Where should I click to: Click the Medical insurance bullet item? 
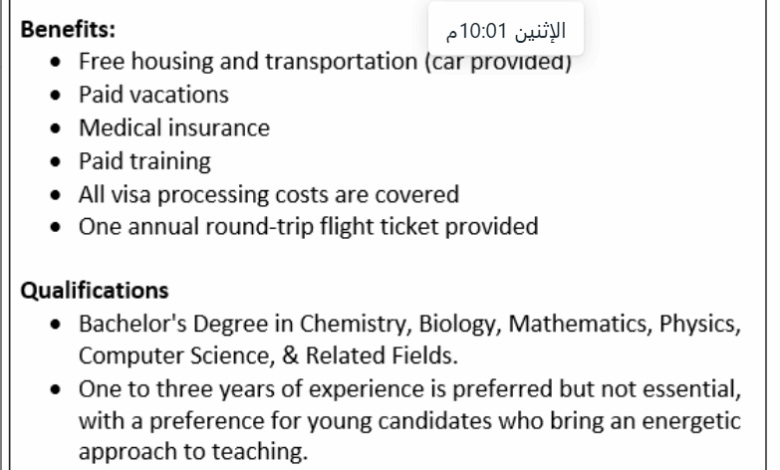point(174,128)
